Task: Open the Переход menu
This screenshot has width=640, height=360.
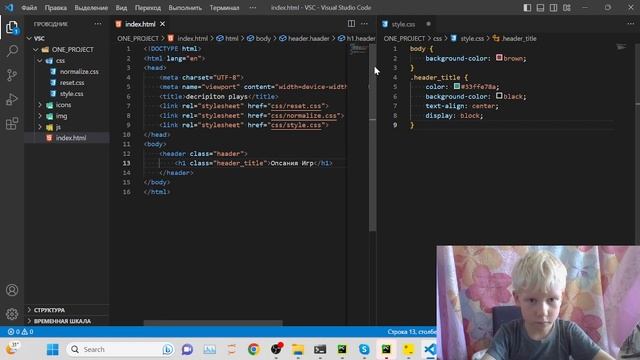Action: pyautogui.click(x=148, y=8)
